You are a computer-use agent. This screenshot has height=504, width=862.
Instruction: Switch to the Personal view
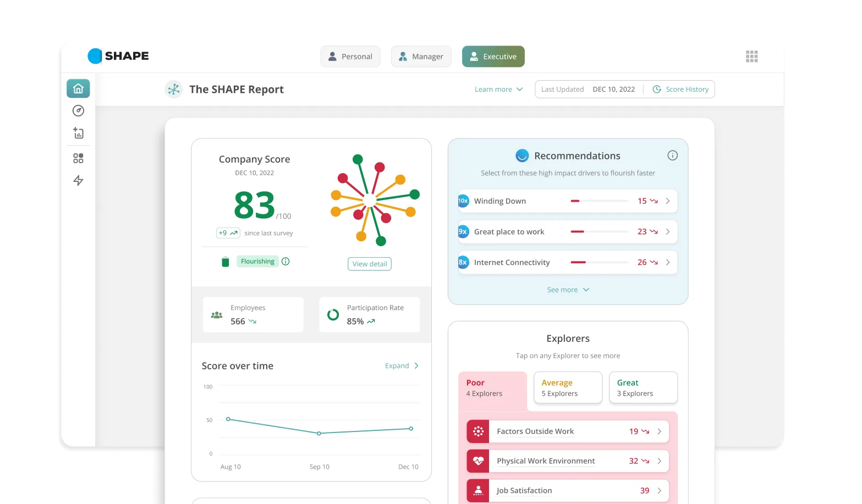(x=350, y=57)
